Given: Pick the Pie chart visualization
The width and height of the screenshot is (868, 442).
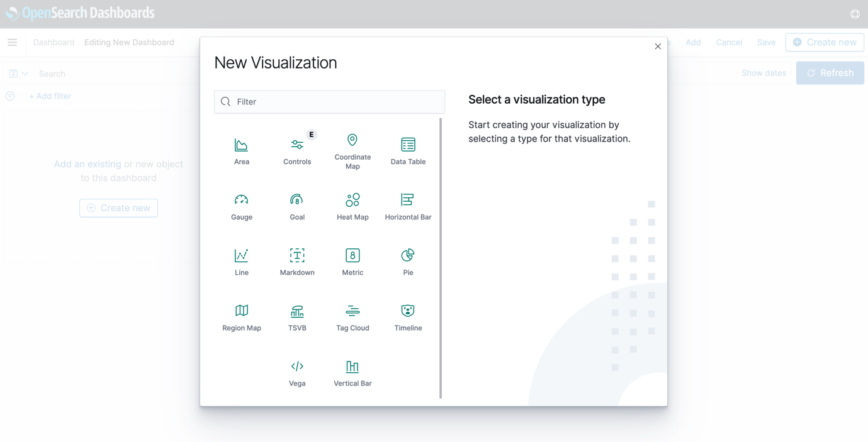Looking at the screenshot, I should click(x=408, y=262).
